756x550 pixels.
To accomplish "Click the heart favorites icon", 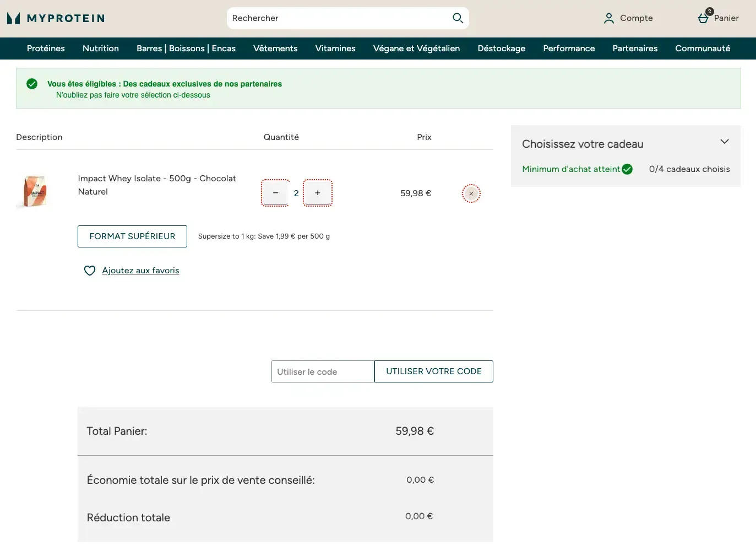I will click(90, 271).
